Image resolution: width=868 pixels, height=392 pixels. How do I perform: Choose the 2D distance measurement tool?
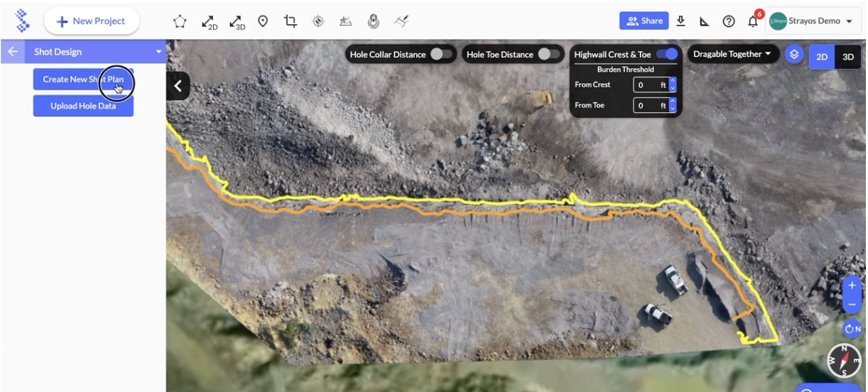(x=210, y=21)
